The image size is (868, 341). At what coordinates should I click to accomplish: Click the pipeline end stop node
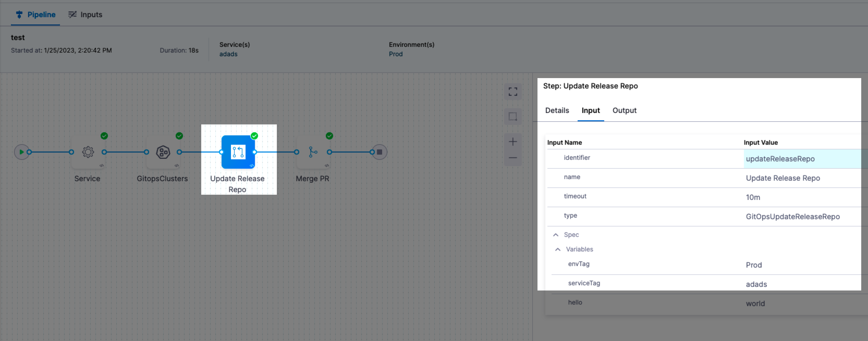pyautogui.click(x=380, y=152)
